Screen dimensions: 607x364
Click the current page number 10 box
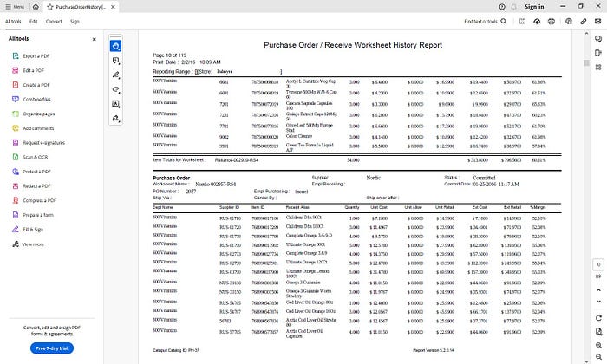point(598,264)
